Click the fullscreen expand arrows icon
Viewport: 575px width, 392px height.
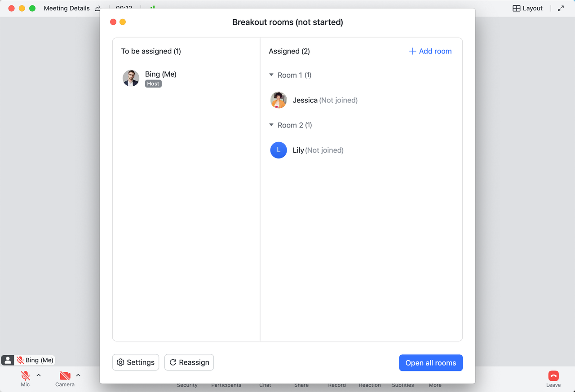click(x=561, y=9)
